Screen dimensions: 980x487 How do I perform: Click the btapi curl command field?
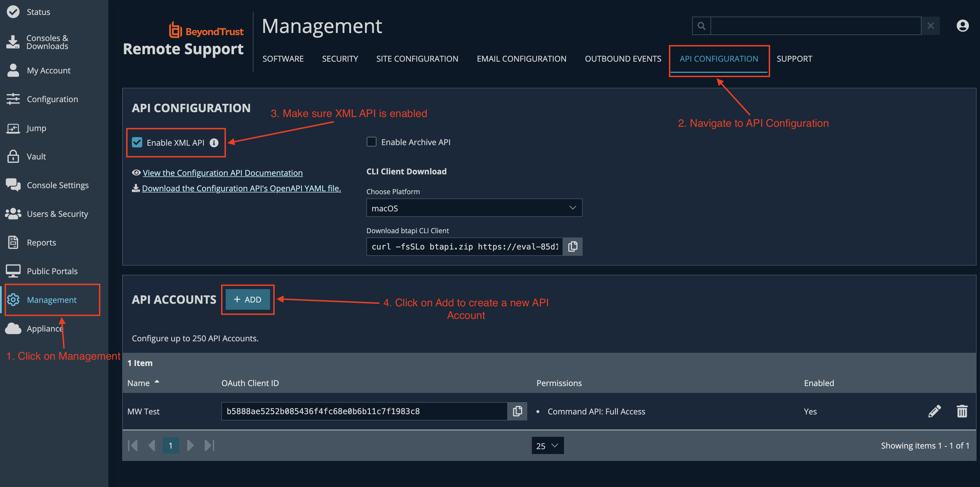(x=464, y=247)
